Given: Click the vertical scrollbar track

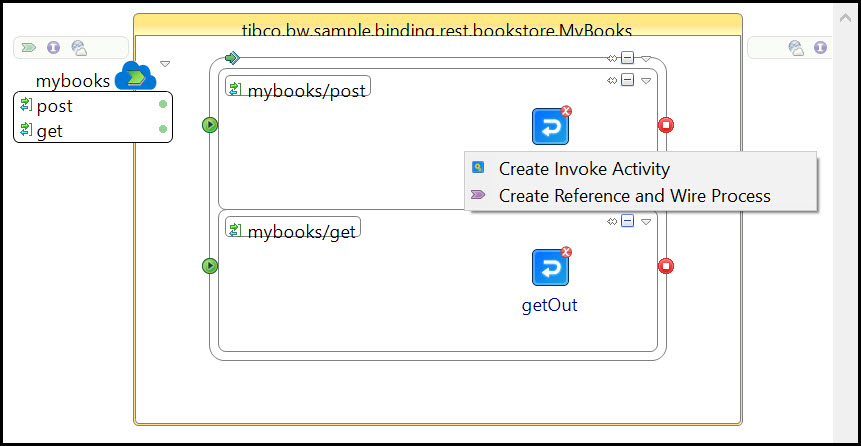Looking at the screenshot, I should [846, 231].
